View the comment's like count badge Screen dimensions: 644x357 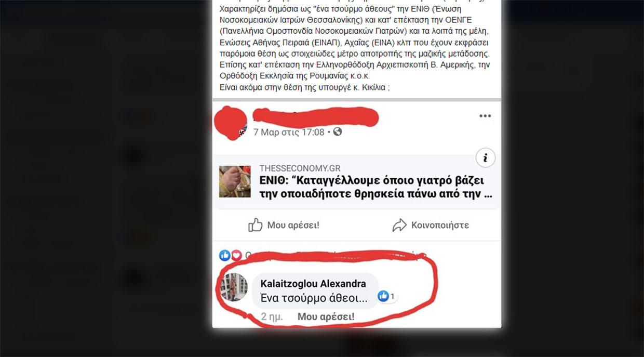tap(386, 297)
